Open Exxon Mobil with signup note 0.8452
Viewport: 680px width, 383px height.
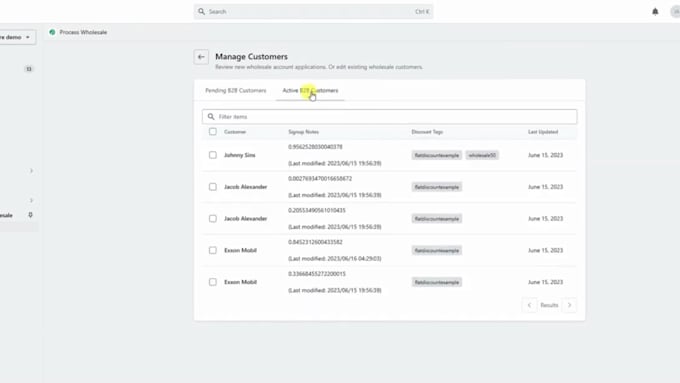[240, 250]
